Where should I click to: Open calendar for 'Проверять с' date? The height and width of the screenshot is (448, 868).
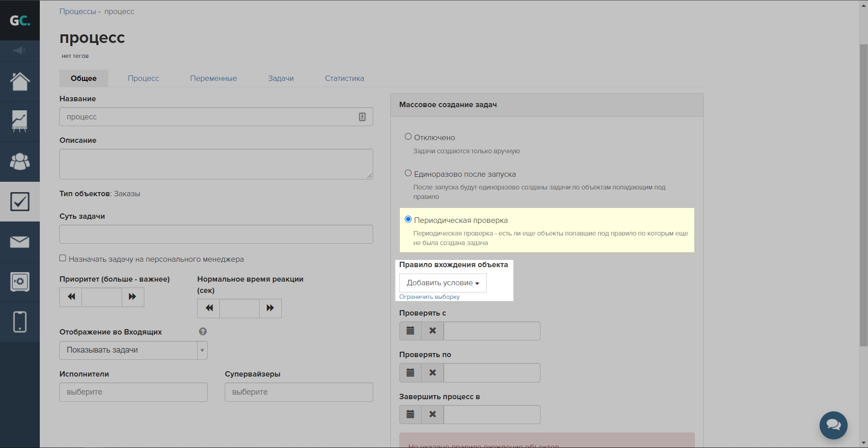(x=410, y=331)
